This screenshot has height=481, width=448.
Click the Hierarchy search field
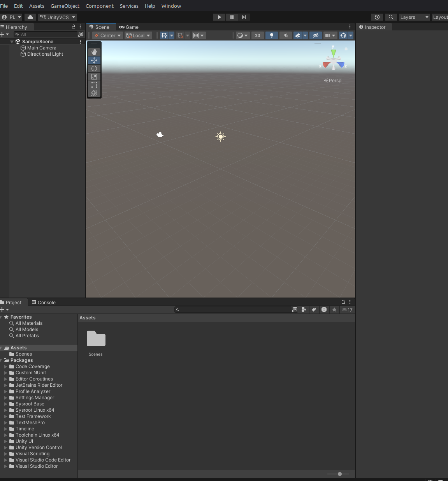coord(45,34)
